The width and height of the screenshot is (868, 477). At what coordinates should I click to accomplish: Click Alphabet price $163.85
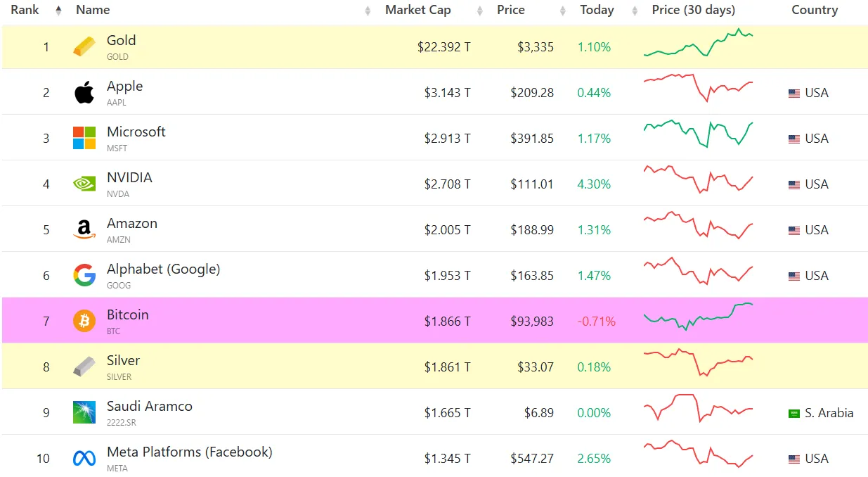coord(532,276)
